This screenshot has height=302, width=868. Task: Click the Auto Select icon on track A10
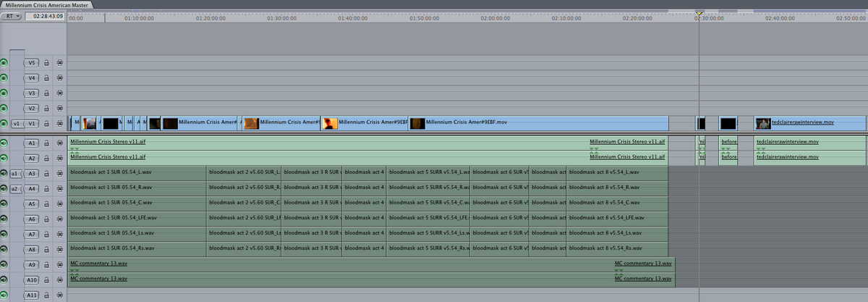point(60,280)
